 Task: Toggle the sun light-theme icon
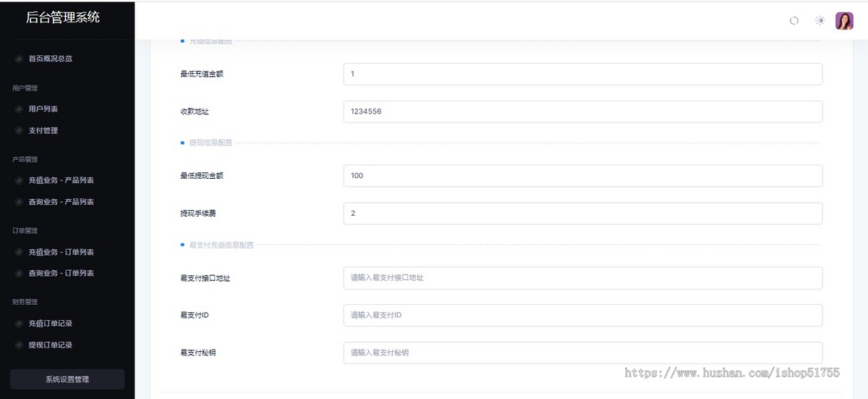pyautogui.click(x=820, y=21)
